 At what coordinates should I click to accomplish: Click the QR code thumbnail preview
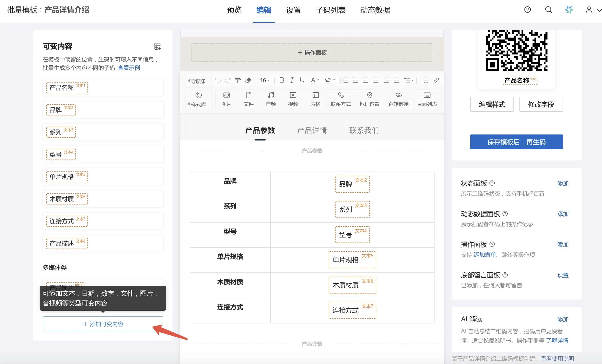pyautogui.click(x=516, y=51)
